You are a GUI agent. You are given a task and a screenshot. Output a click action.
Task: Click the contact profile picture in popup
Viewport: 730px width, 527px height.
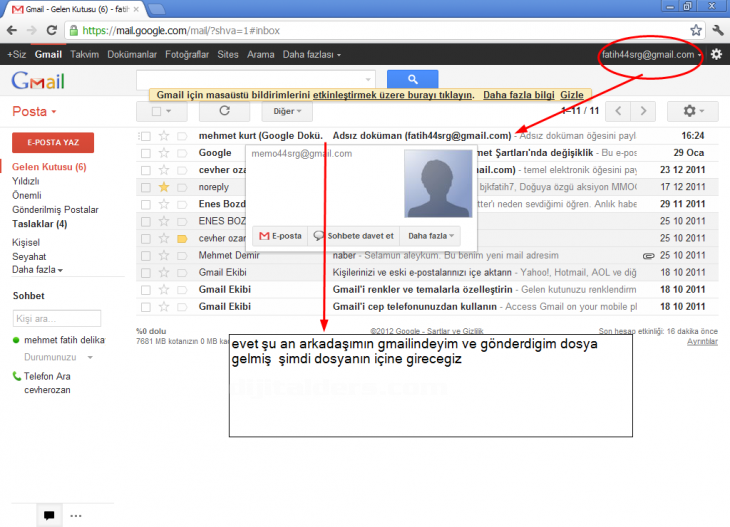coord(438,183)
